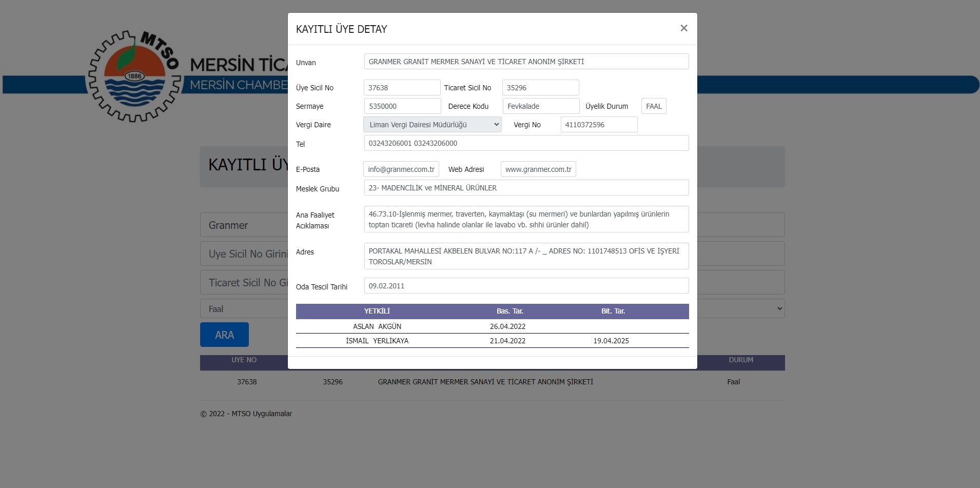Select the Ticaret Sicil No field

(540, 88)
